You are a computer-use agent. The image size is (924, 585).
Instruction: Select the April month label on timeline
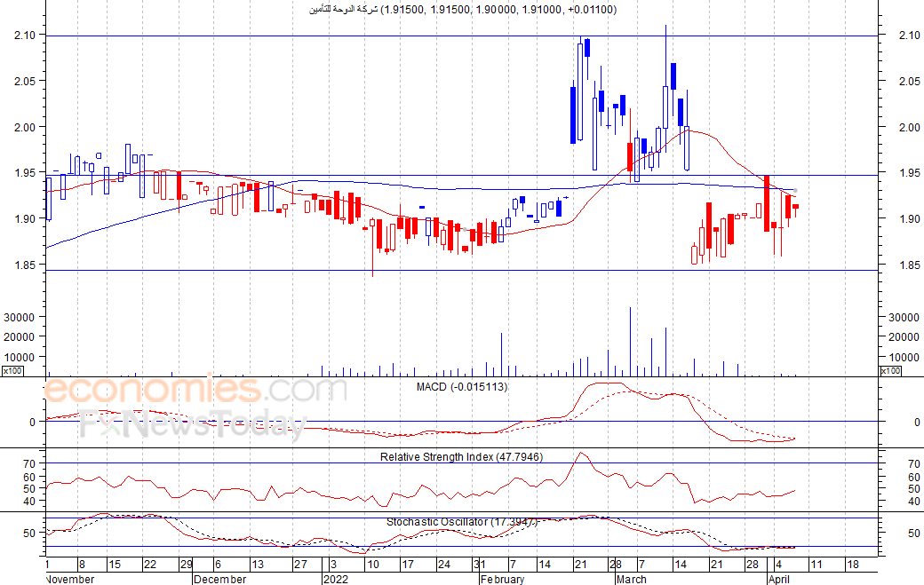point(779,579)
